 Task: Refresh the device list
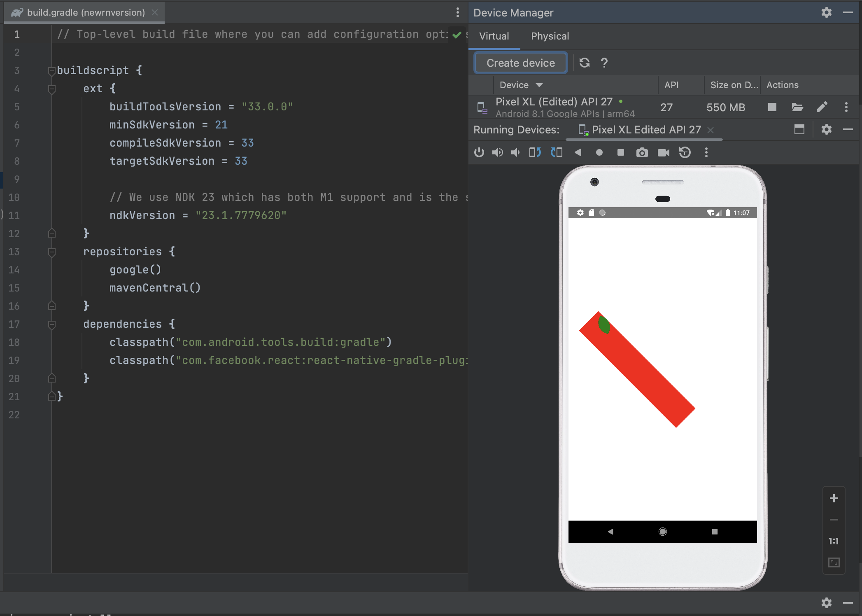click(x=585, y=63)
